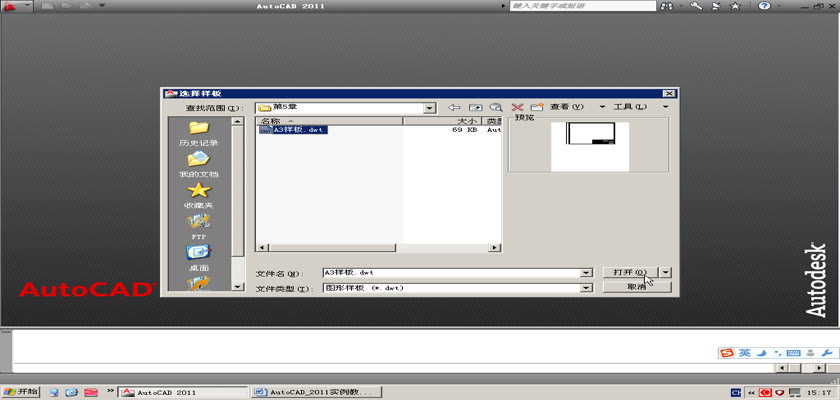Expand the quick access toolbar customize arrow
This screenshot has width=840, height=400.
[102, 6]
